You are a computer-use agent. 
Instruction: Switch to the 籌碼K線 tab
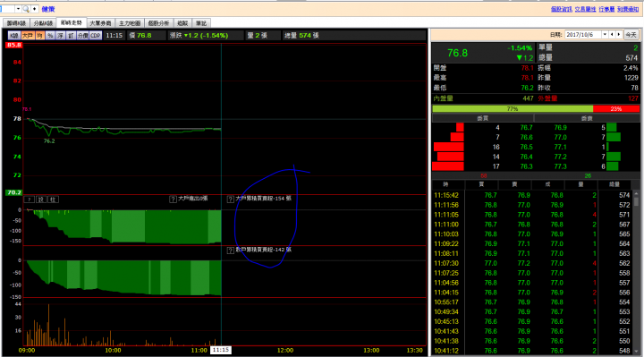tap(16, 23)
